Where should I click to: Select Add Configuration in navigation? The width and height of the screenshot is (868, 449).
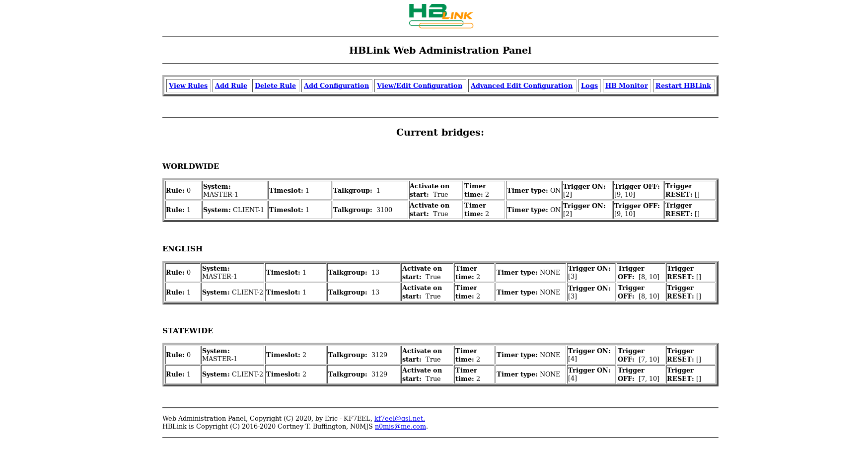tap(336, 86)
